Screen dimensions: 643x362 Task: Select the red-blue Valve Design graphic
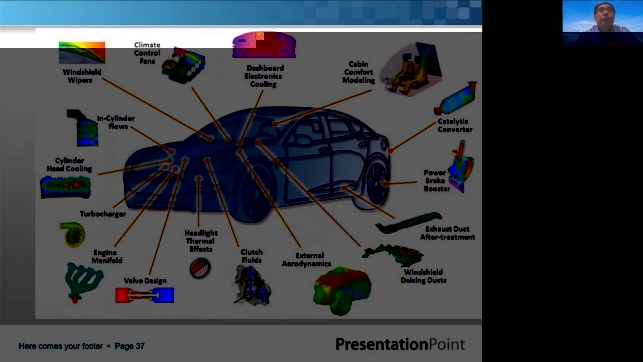pos(144,295)
